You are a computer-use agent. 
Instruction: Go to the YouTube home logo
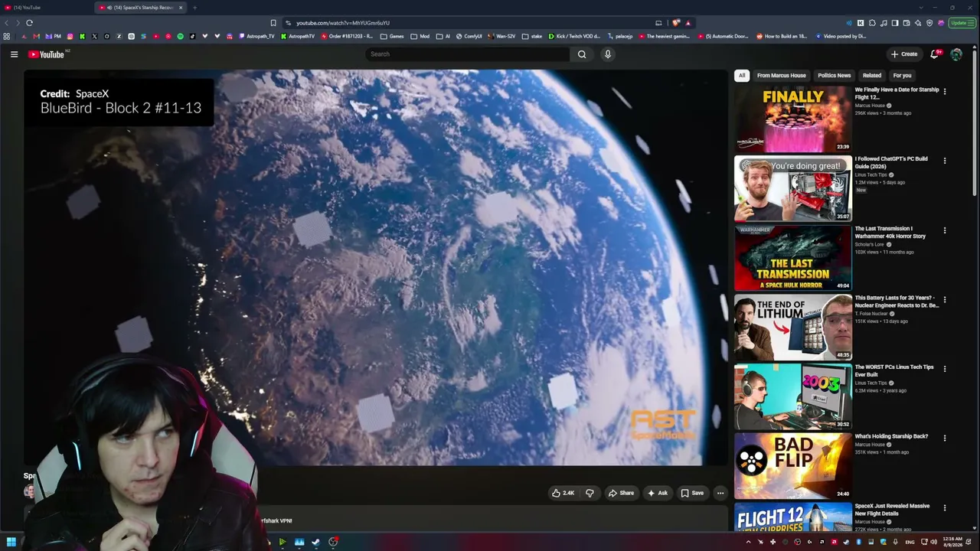[46, 54]
